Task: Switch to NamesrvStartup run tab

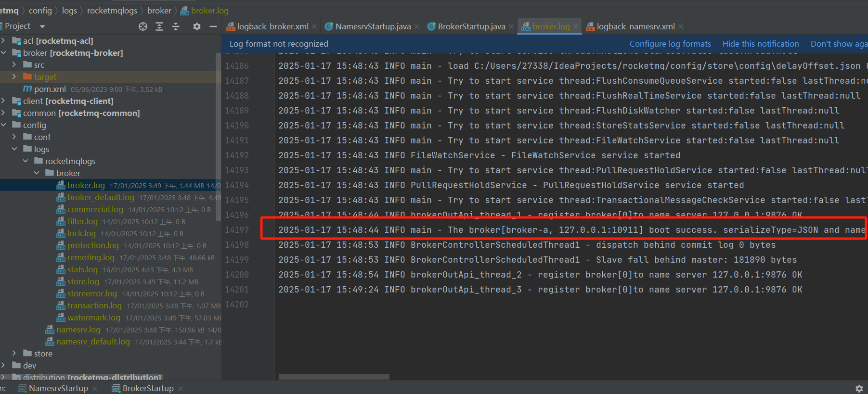Action: 58,388
